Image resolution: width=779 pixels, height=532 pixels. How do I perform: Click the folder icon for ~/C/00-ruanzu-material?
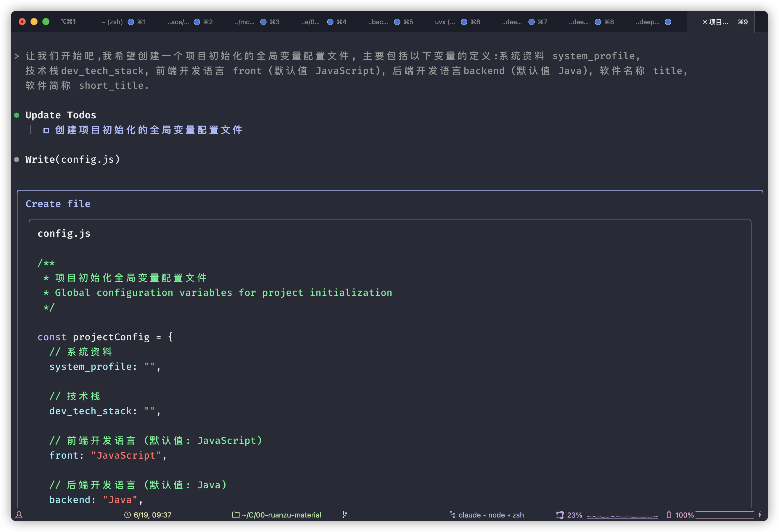[236, 515]
